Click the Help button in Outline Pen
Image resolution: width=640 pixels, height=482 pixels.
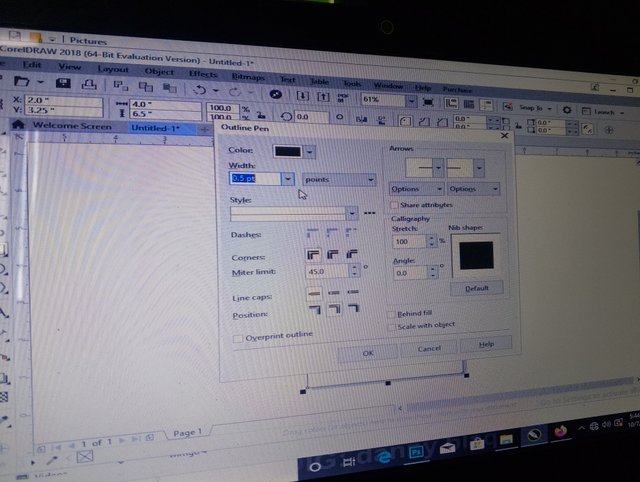486,344
